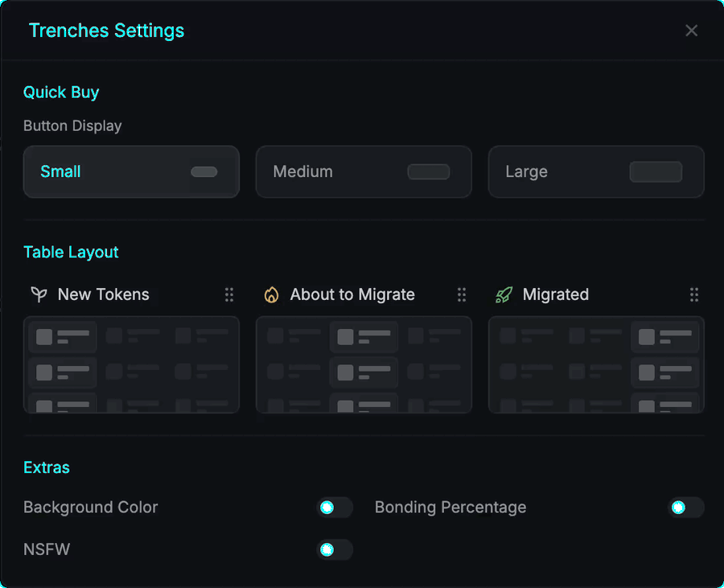This screenshot has height=588, width=724.
Task: Grab the drag handle for New Tokens
Action: pyautogui.click(x=229, y=294)
